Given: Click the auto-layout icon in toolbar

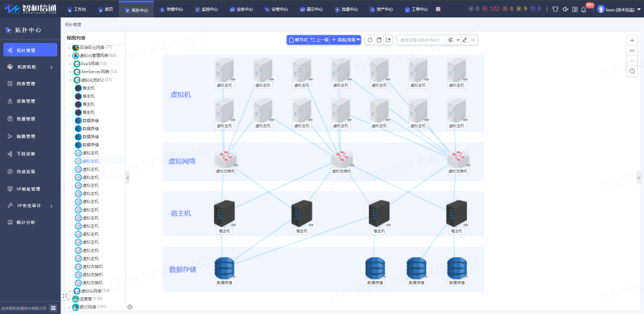Looking at the screenshot, I should coord(451,40).
